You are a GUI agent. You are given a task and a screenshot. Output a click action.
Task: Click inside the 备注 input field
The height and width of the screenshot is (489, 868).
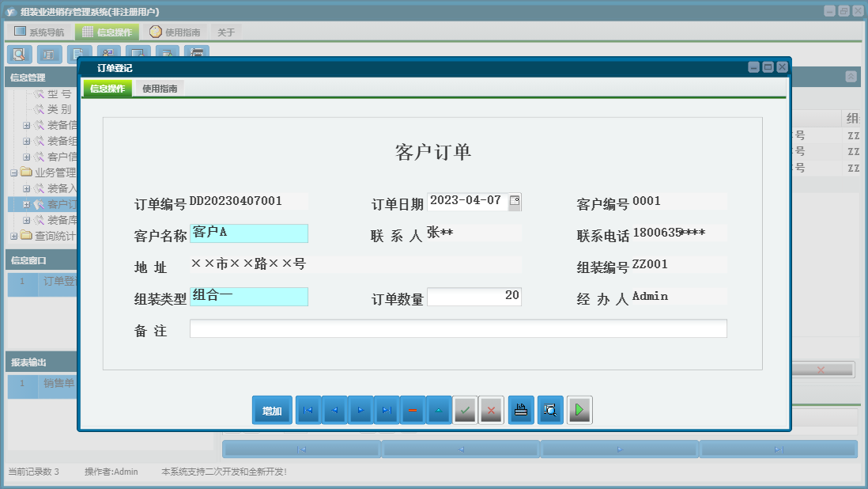[x=459, y=328]
